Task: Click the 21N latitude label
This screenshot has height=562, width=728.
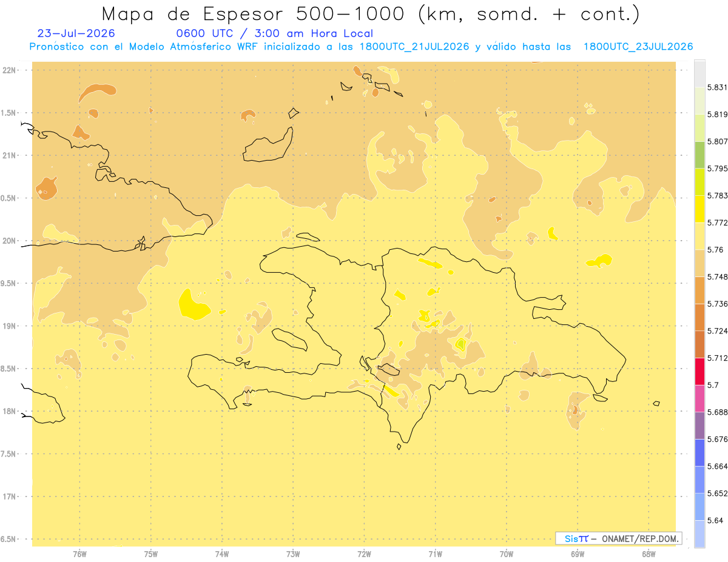Action: (x=10, y=155)
